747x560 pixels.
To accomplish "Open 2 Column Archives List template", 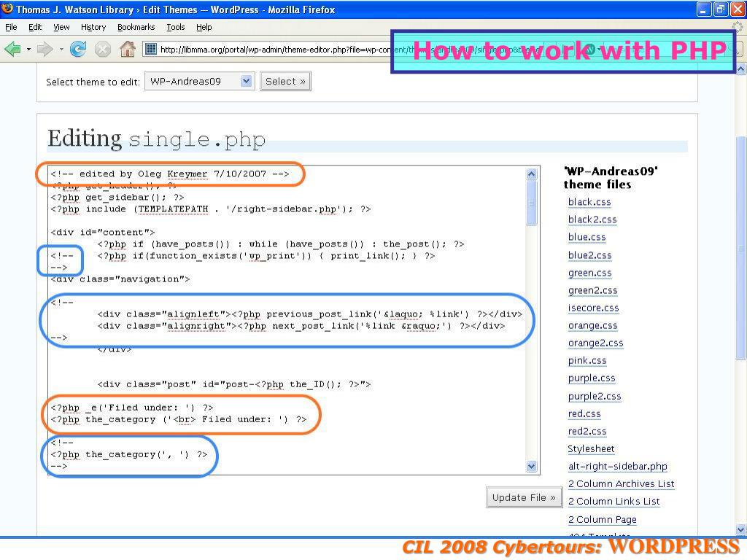I will point(622,484).
